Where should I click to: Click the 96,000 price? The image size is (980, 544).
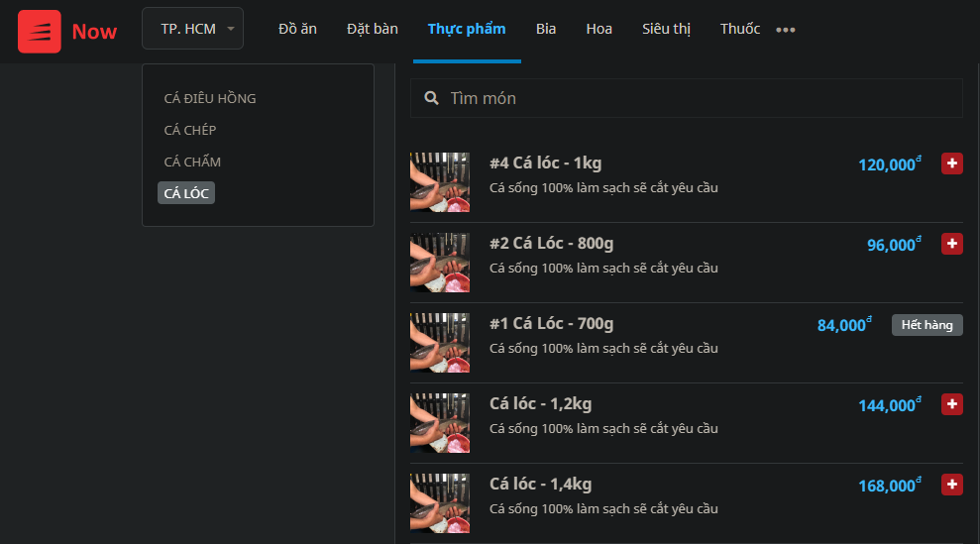[894, 244]
